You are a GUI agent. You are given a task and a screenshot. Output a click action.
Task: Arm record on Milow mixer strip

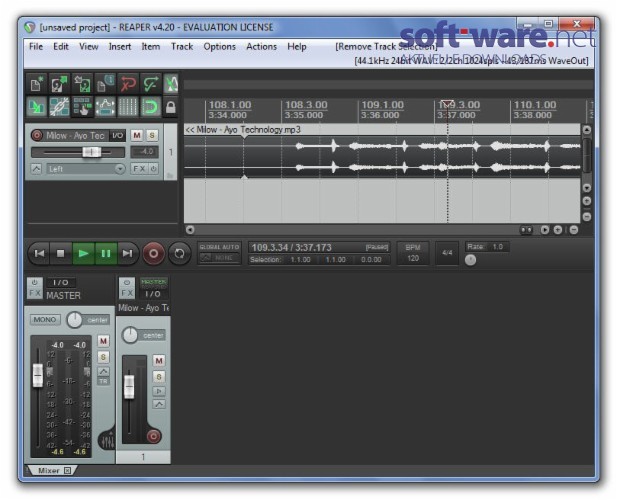pos(153,436)
